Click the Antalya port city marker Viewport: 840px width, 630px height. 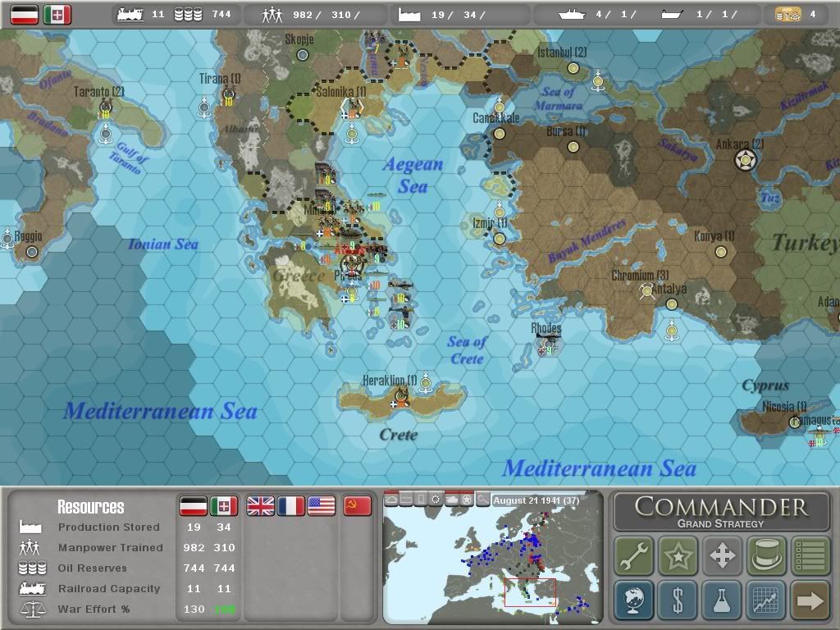click(x=671, y=304)
